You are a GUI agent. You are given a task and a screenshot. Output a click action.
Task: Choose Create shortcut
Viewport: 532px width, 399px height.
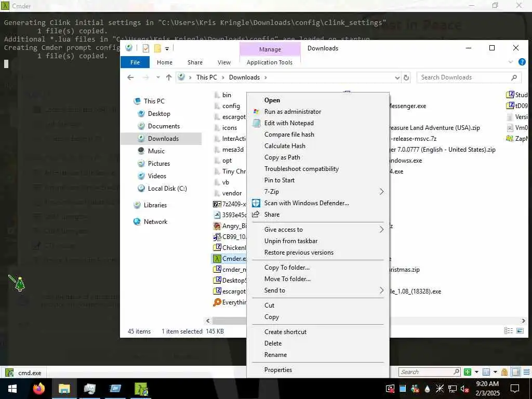[x=285, y=332]
